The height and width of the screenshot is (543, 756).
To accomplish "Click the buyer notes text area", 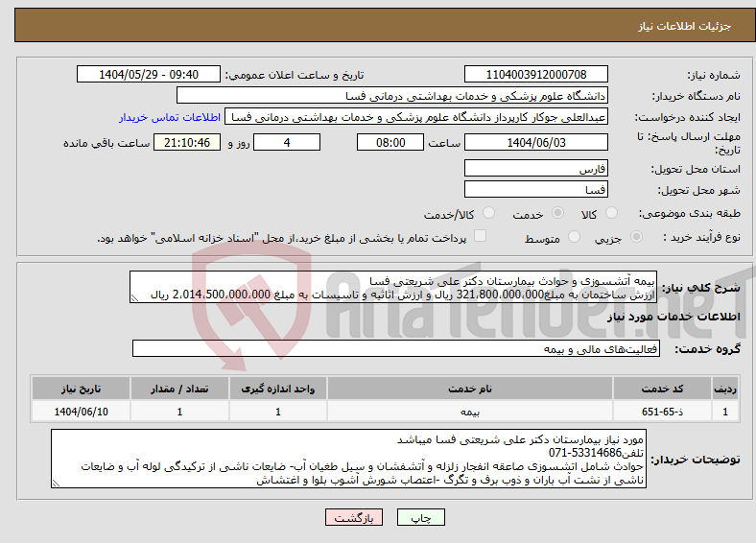I will pos(348,459).
